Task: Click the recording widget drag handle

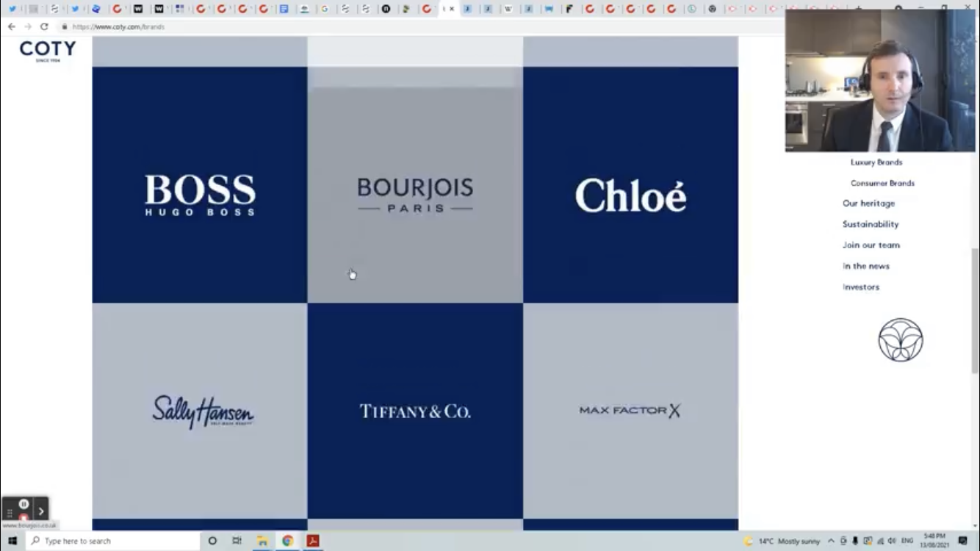Action: tap(10, 512)
